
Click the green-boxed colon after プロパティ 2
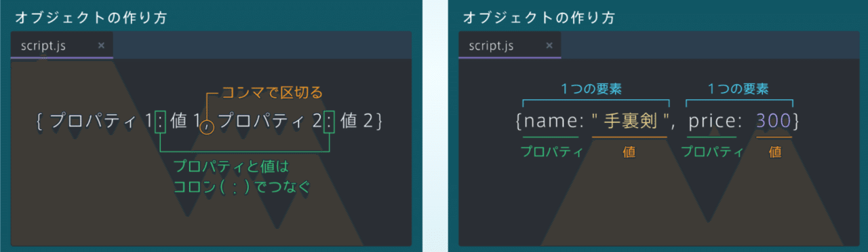pyautogui.click(x=330, y=121)
